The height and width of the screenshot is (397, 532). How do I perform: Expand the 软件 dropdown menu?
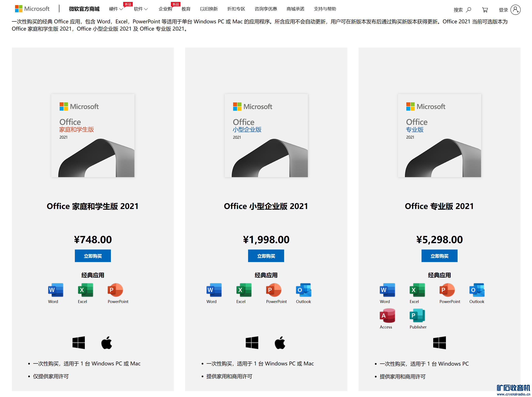[141, 9]
